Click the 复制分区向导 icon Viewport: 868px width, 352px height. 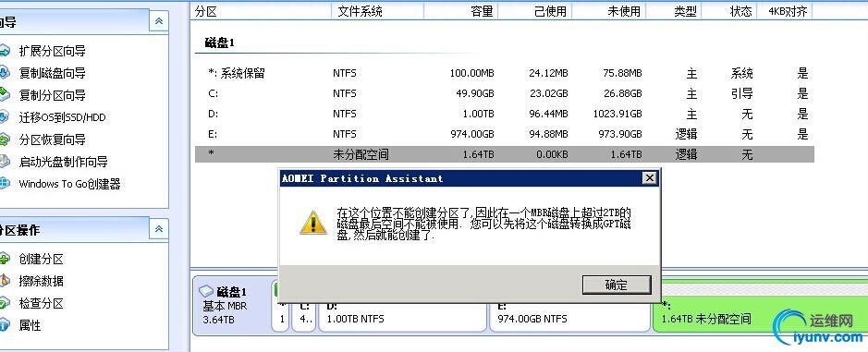[5, 94]
